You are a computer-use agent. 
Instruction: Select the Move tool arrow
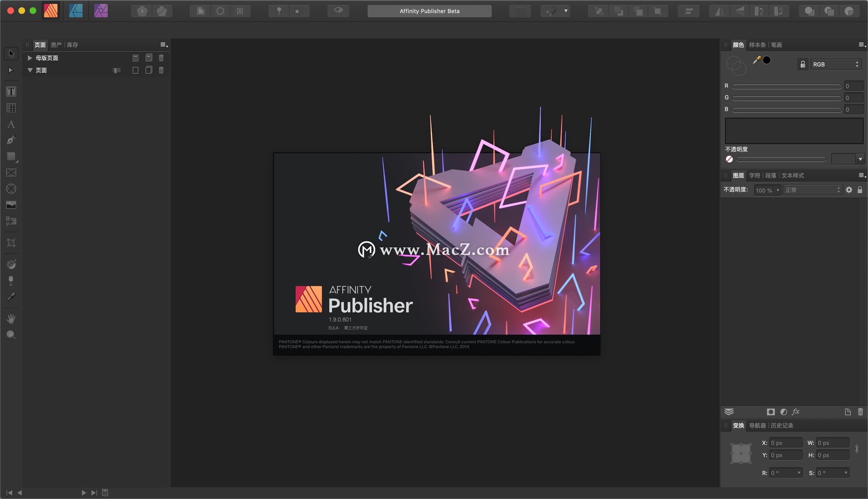(x=11, y=54)
